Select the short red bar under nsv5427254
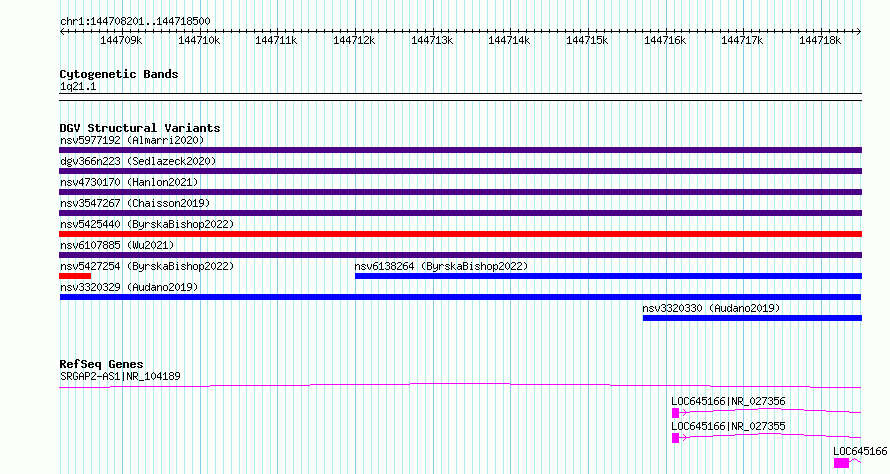 tap(75, 276)
